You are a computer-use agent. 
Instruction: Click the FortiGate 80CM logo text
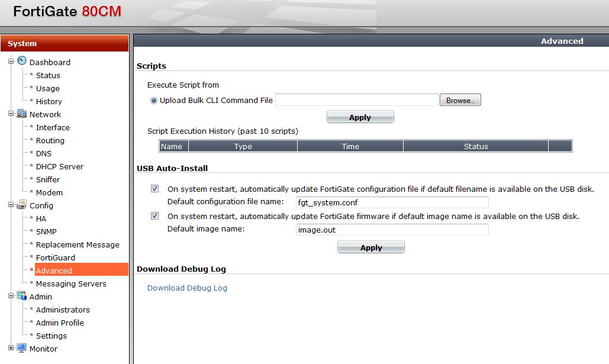click(67, 11)
